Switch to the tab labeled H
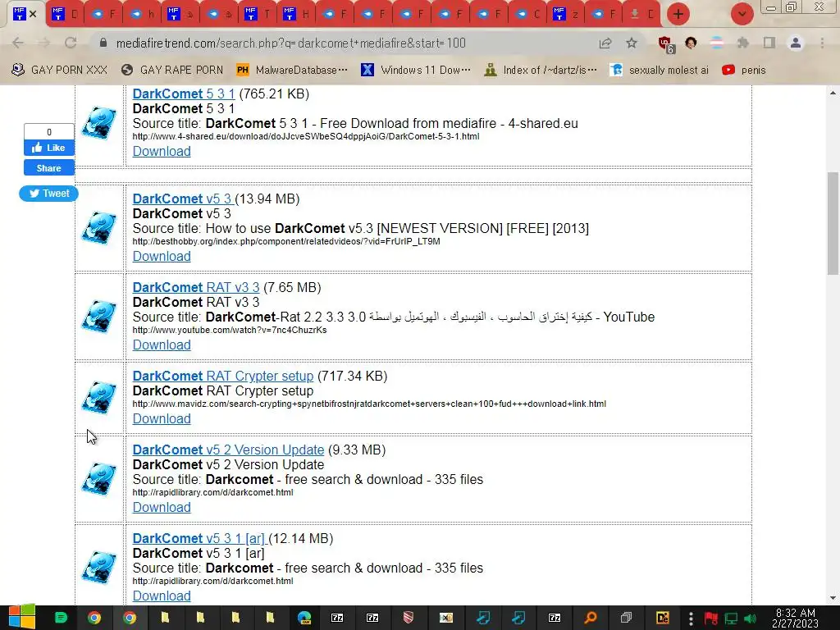 297,14
